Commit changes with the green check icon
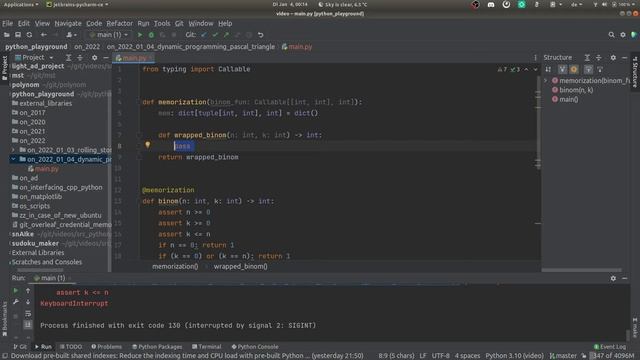The image size is (640, 360). click(215, 35)
